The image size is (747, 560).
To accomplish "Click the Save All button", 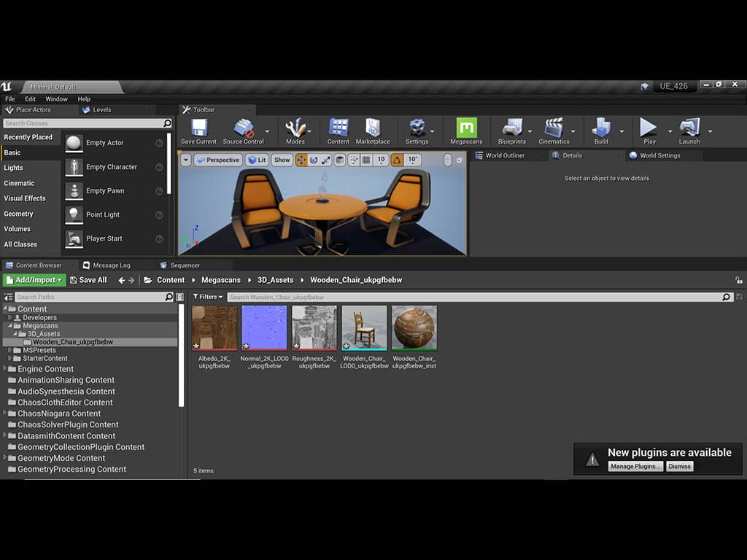I will [88, 280].
